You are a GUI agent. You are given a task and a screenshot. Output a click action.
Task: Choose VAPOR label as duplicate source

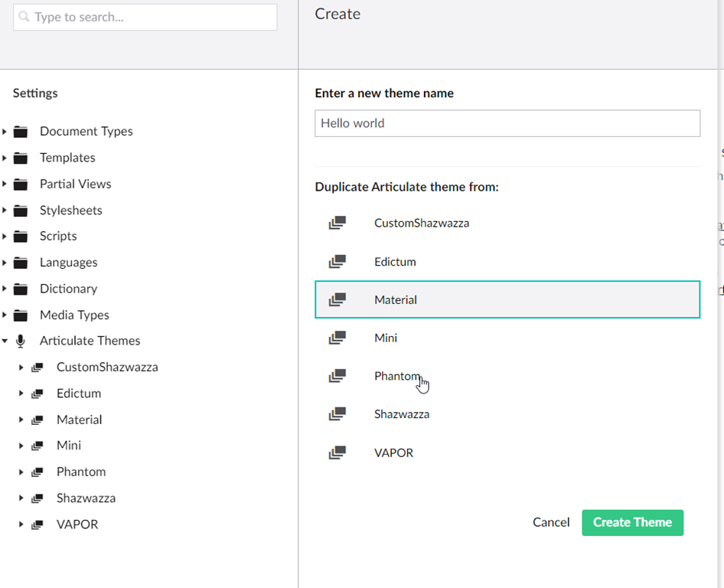click(x=393, y=452)
